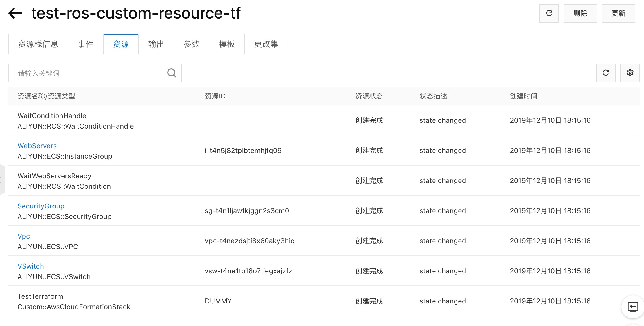Go to the 参数 tab
644x326 pixels.
[x=192, y=44]
